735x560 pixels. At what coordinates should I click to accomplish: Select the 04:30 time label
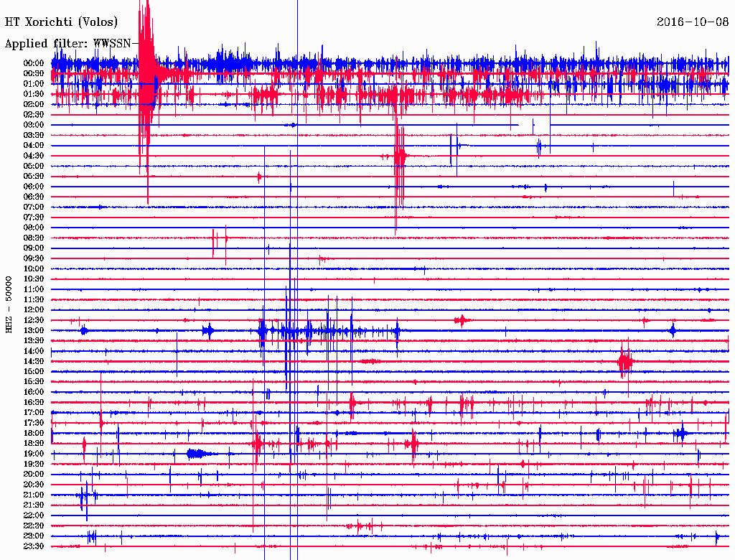coord(34,156)
